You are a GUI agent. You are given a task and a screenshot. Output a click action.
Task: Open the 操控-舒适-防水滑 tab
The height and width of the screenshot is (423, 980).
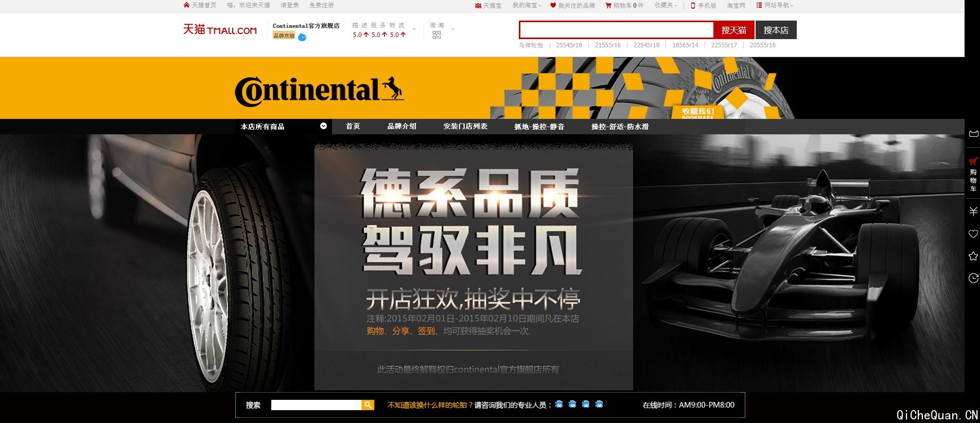coord(620,127)
